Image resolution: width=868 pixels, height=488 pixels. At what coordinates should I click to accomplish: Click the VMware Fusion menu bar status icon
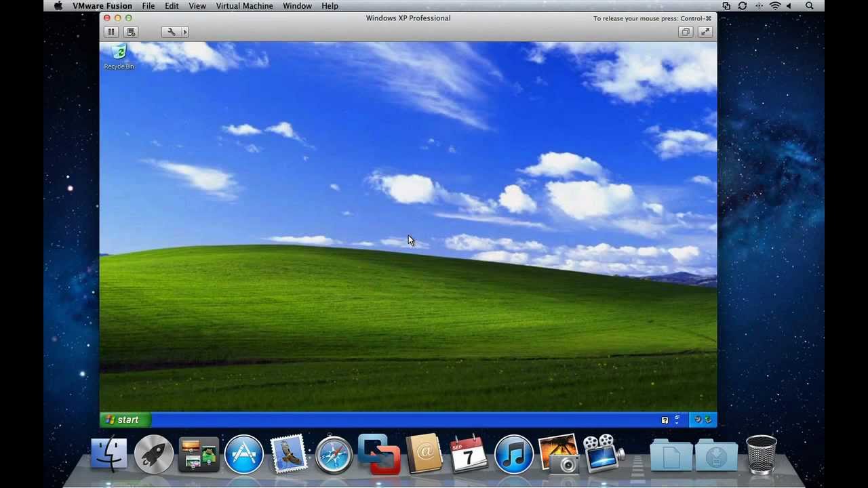tap(726, 6)
